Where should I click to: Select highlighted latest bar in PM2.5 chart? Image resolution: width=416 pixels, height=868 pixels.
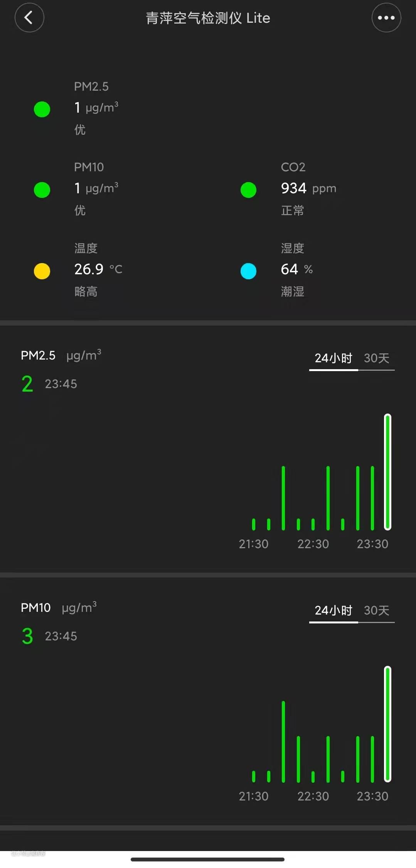click(x=387, y=472)
